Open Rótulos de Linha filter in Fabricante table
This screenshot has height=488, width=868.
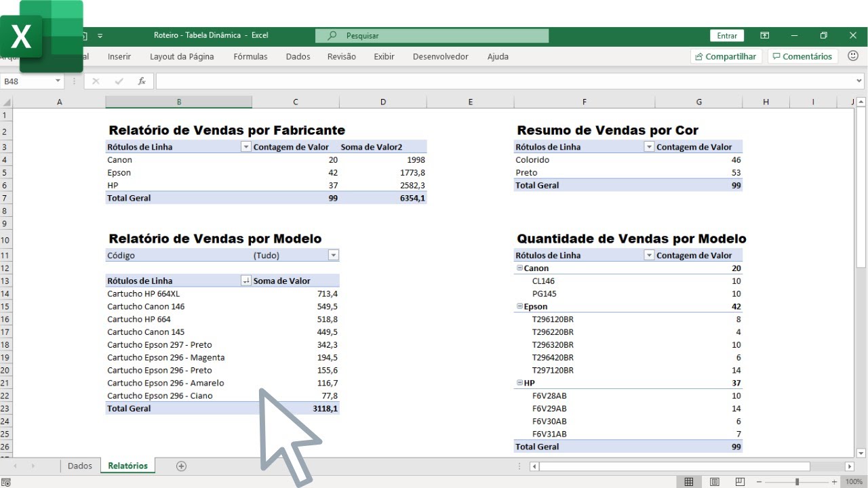pyautogui.click(x=245, y=147)
